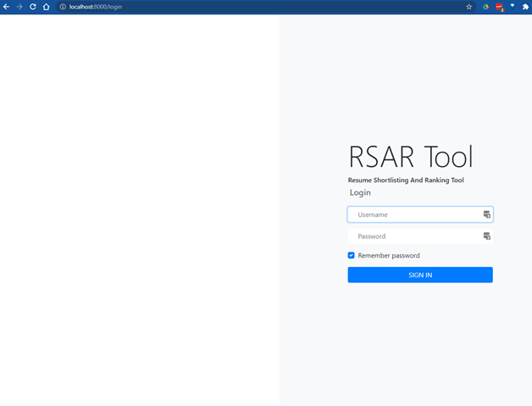The width and height of the screenshot is (532, 406).
Task: Open the blue diamond extension
Action: tap(513, 6)
